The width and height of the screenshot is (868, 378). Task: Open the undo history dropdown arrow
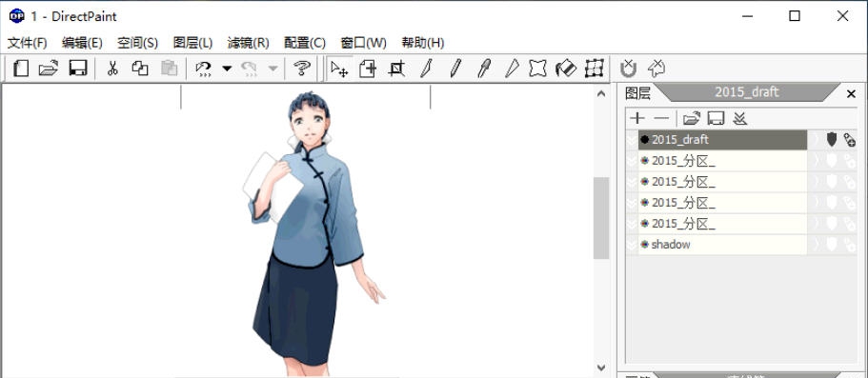pyautogui.click(x=227, y=69)
